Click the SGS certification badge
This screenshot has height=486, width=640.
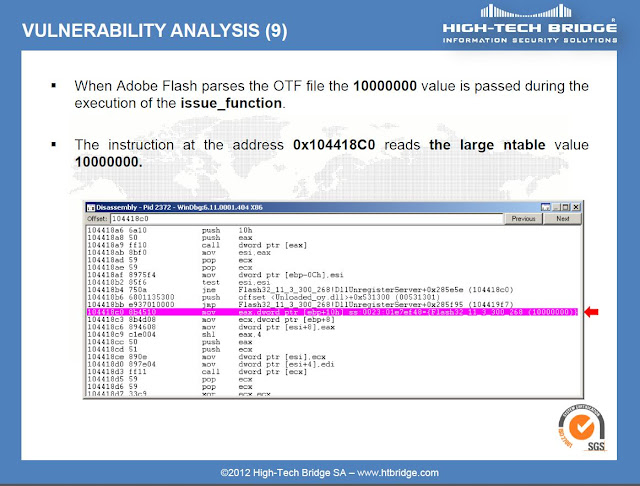point(582,428)
